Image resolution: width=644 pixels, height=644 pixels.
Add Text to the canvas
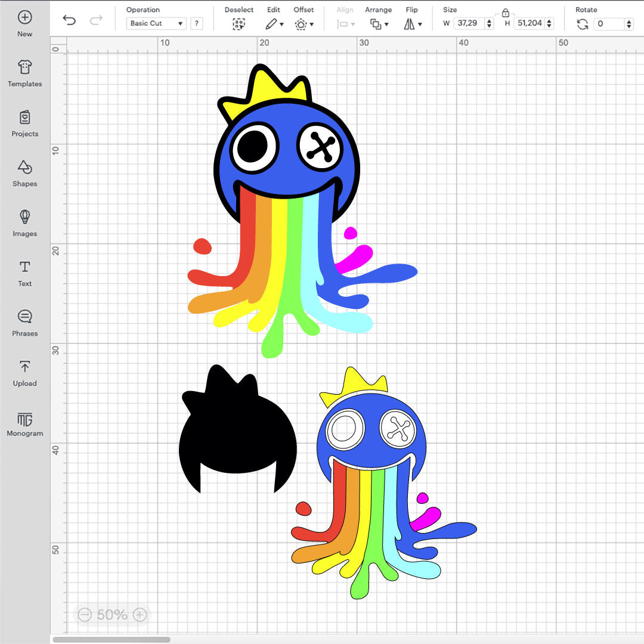point(24,273)
